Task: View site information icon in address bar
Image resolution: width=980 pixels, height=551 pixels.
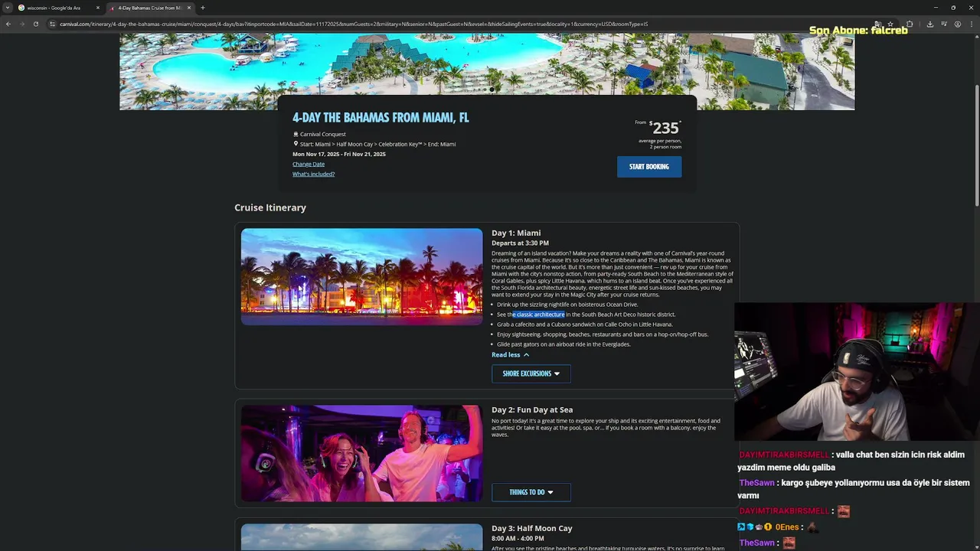Action: pos(52,24)
